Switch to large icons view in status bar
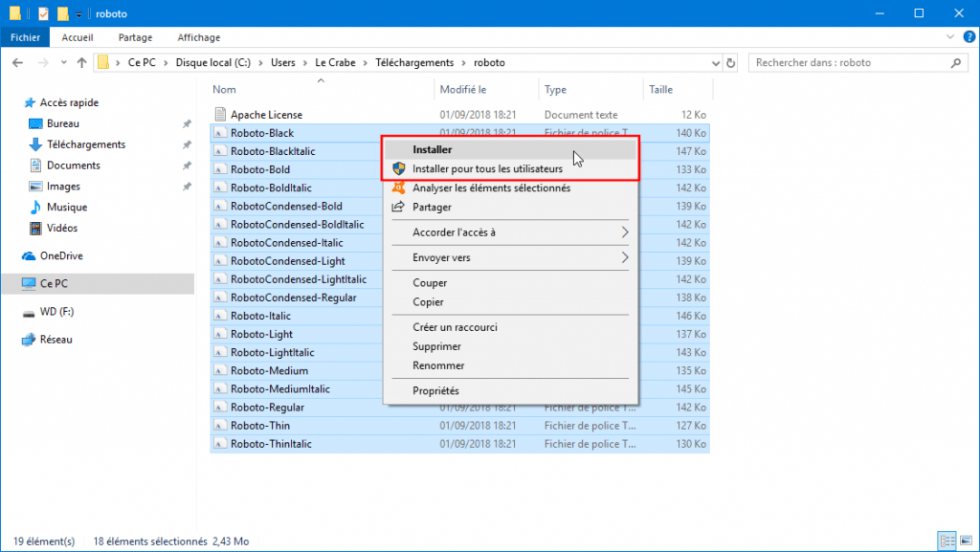The image size is (980, 552). pos(967,541)
